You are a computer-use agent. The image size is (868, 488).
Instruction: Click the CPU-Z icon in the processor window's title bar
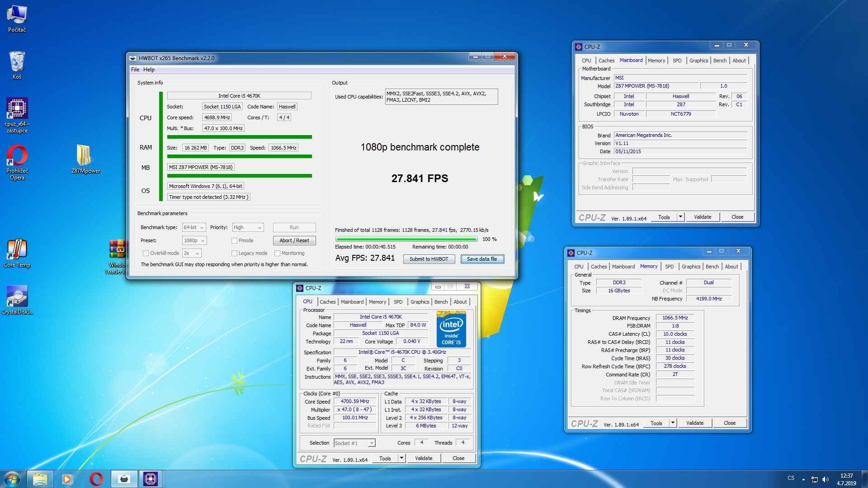point(300,288)
